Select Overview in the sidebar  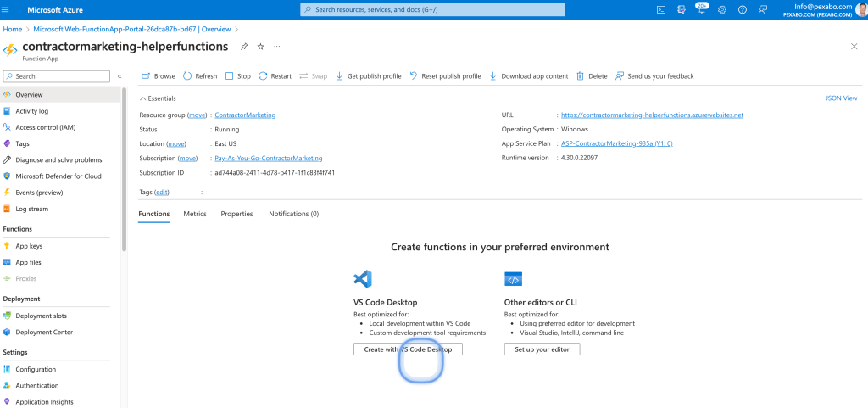pyautogui.click(x=60, y=95)
